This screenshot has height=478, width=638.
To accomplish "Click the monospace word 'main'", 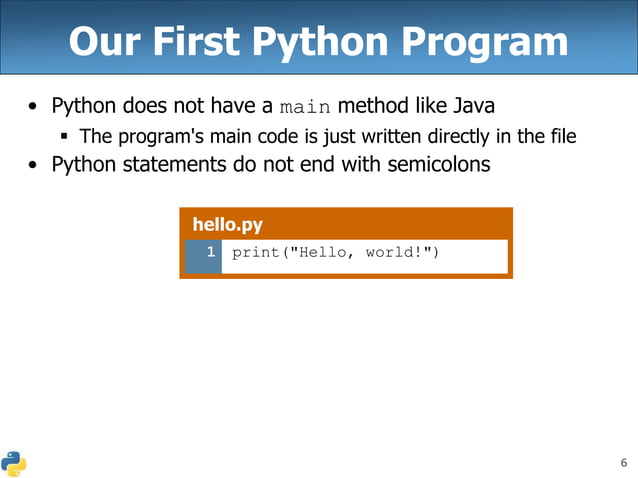I will pos(304,107).
